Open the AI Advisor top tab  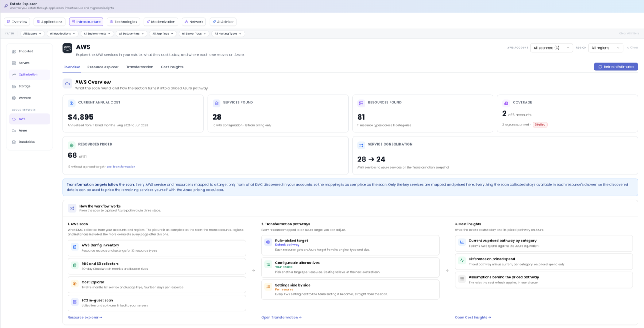223,22
